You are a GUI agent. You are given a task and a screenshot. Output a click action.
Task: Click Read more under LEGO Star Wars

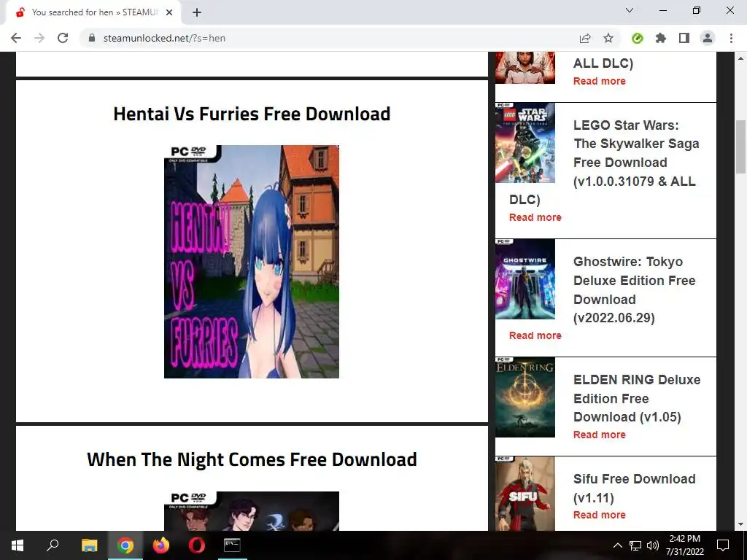(x=535, y=217)
